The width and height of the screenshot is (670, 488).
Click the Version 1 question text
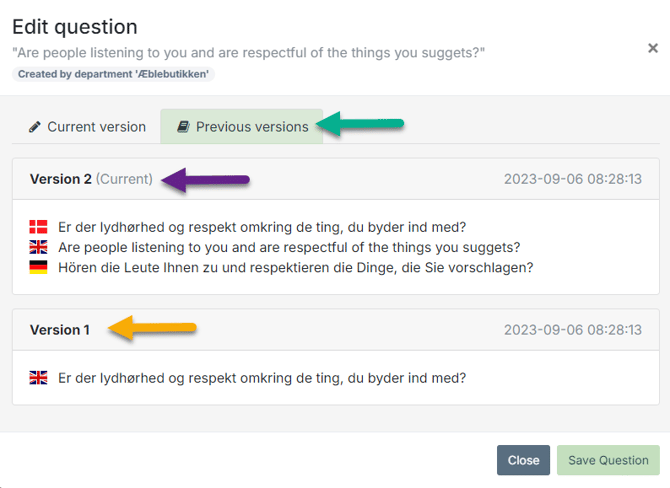262,378
